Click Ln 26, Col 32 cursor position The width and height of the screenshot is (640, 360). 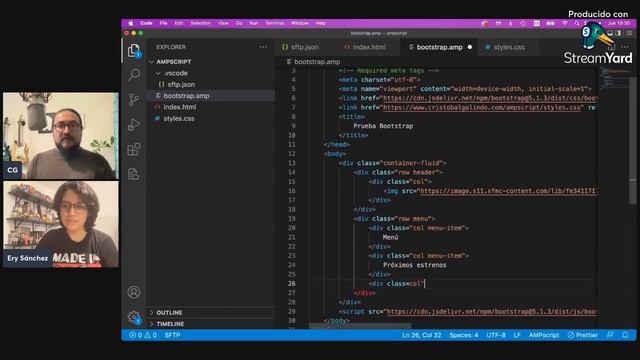point(421,335)
